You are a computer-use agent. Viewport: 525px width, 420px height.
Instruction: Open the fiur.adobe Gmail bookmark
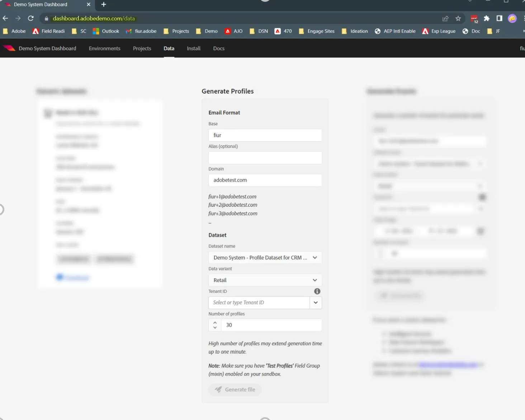(141, 31)
